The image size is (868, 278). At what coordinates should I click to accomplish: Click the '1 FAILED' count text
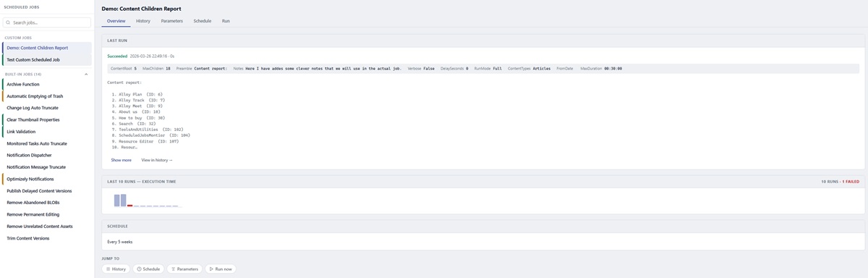[851, 182]
